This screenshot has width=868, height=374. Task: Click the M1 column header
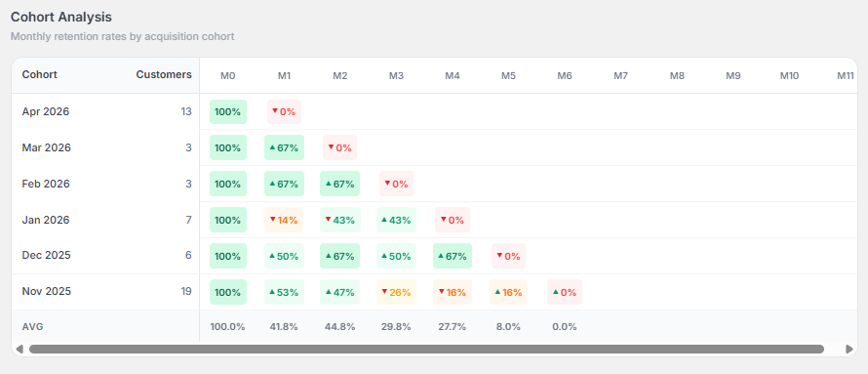pyautogui.click(x=284, y=75)
